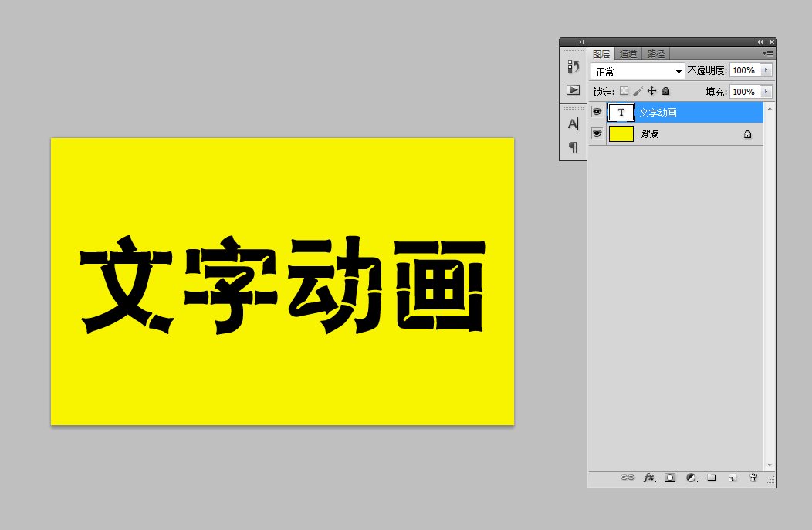
Task: Open the Paragraph panel icon
Action: point(573,147)
